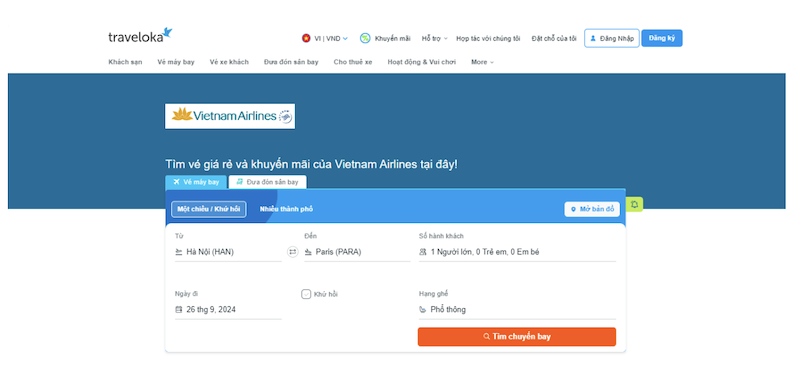Click the airplane icon on Vé máy bay tab
Screen dimensions: 800x377
click(177, 182)
